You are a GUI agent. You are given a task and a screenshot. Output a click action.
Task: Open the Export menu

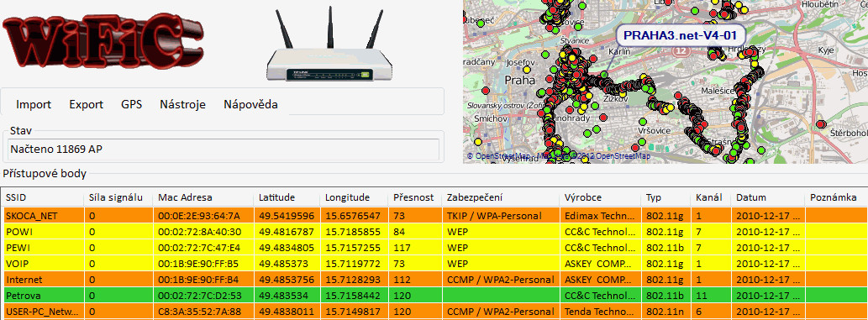click(87, 104)
